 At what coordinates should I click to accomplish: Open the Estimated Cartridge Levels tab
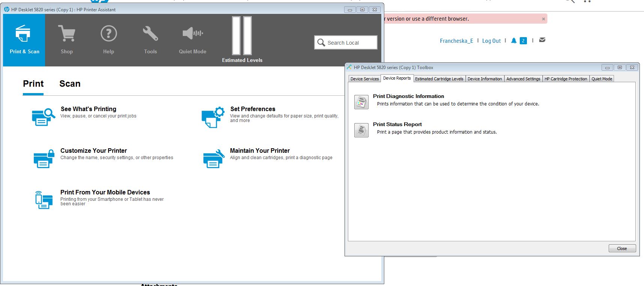coord(439,79)
